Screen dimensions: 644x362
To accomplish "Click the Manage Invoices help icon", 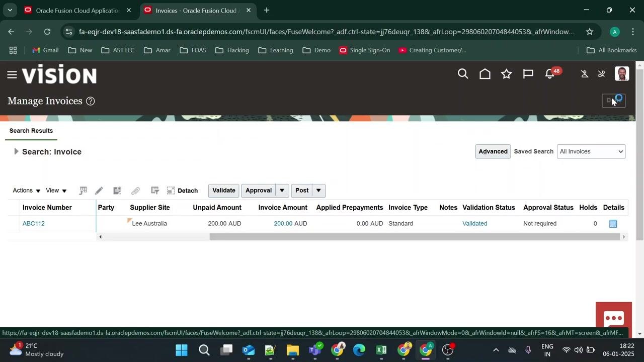I will click(91, 101).
